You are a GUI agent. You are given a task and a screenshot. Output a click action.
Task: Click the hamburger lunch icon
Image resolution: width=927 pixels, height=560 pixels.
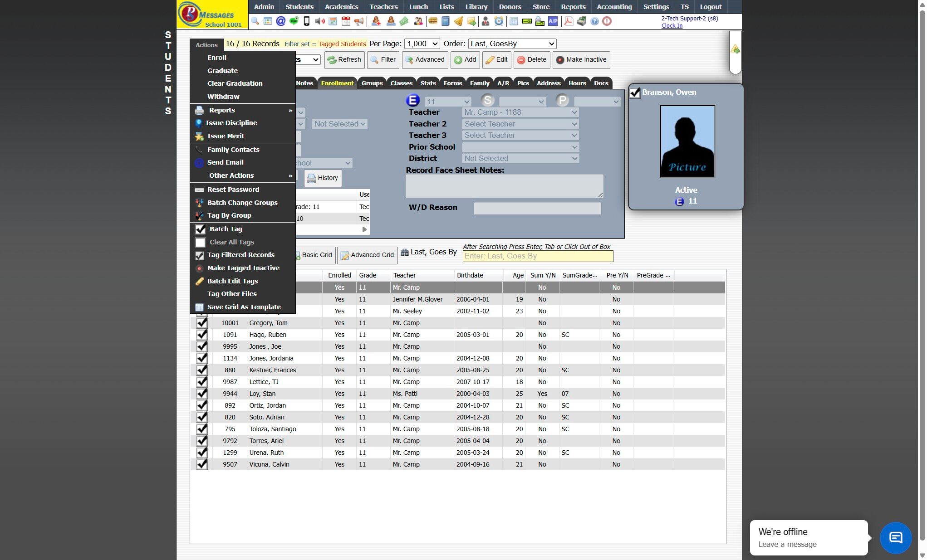pyautogui.click(x=432, y=21)
